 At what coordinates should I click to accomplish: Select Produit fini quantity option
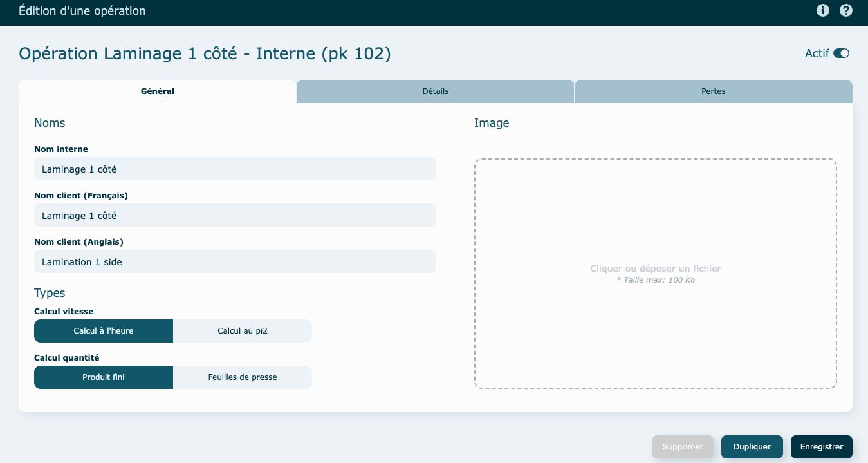(x=104, y=377)
